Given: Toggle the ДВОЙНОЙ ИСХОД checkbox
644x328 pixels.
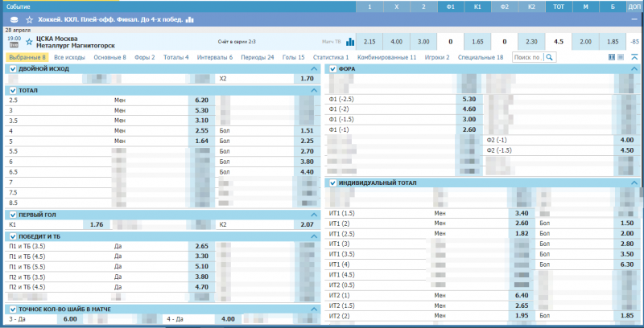Looking at the screenshot, I should (x=12, y=69).
